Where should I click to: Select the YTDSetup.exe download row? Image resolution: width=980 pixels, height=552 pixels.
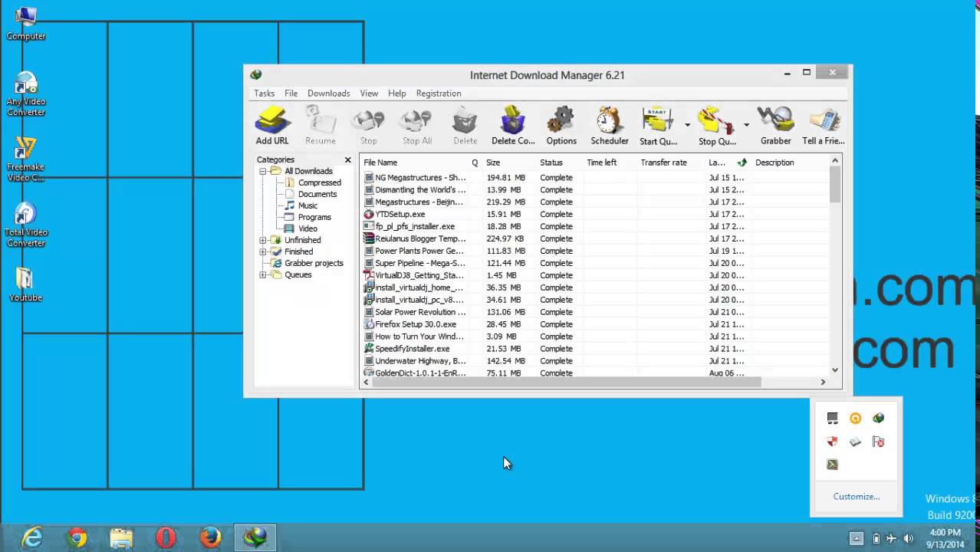[x=594, y=214]
